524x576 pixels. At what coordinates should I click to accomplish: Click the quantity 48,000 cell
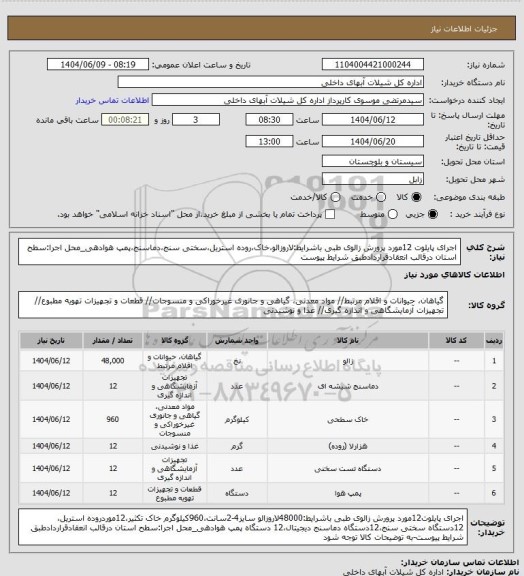(x=112, y=361)
